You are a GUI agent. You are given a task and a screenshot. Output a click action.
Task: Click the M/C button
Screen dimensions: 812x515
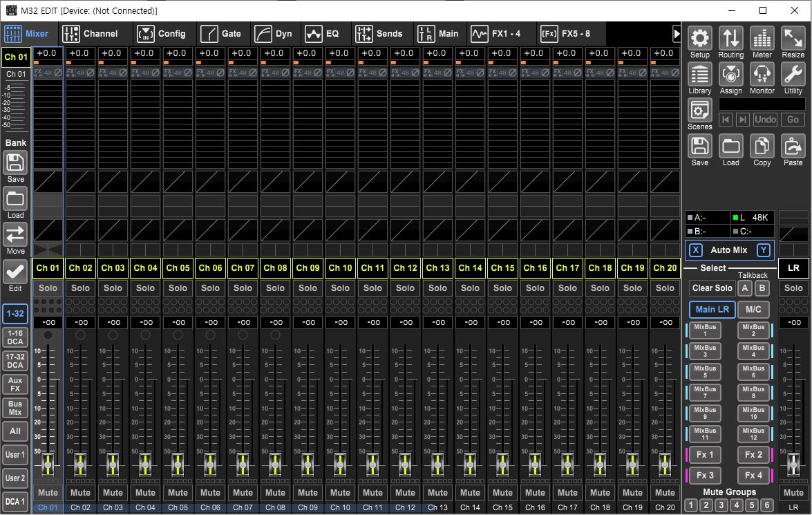pos(753,309)
